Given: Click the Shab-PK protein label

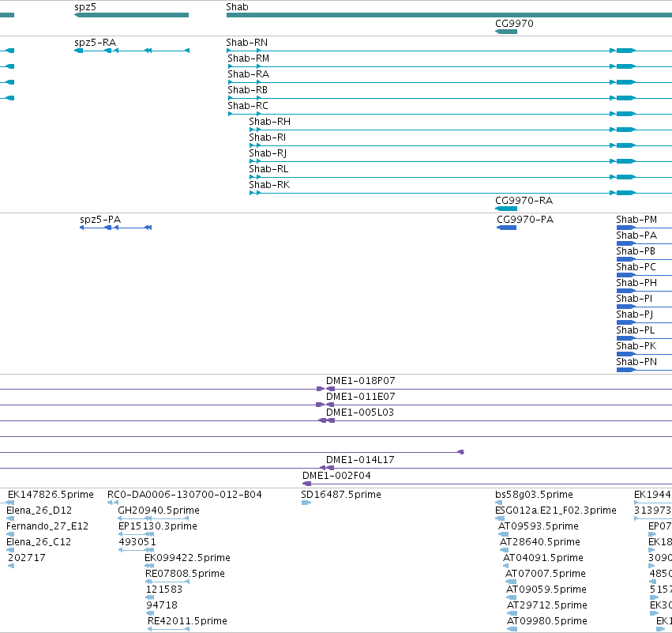Looking at the screenshot, I should pyautogui.click(x=636, y=346).
